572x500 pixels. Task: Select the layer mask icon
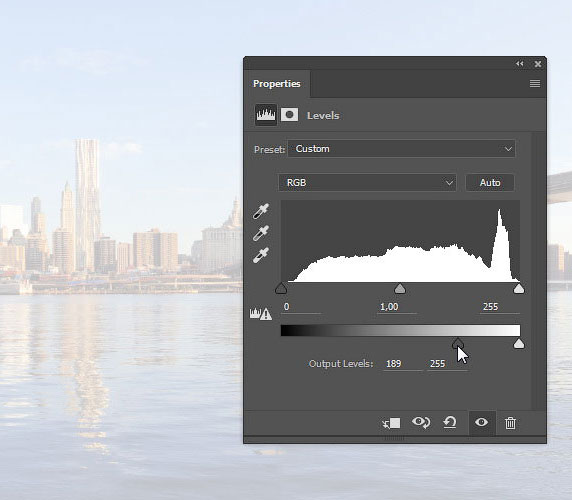point(289,115)
